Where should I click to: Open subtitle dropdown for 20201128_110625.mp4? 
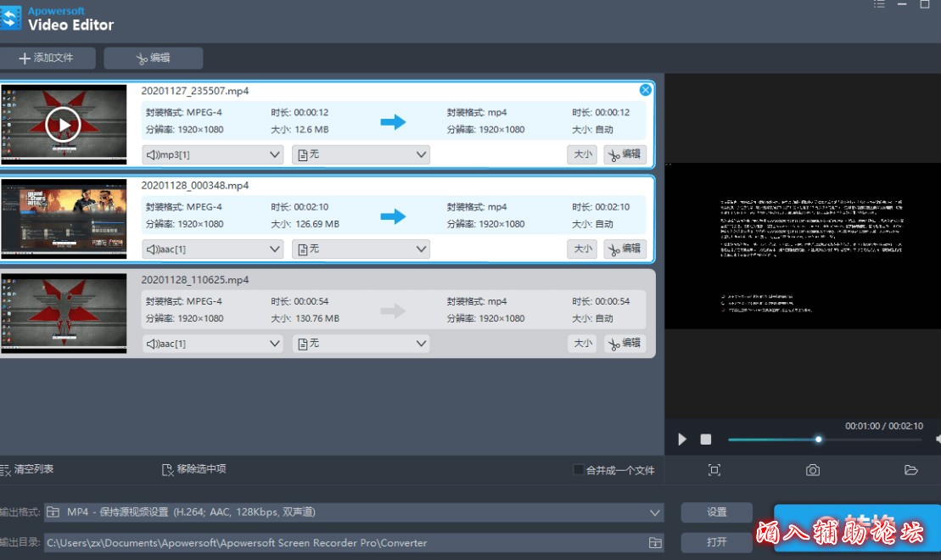click(x=421, y=344)
